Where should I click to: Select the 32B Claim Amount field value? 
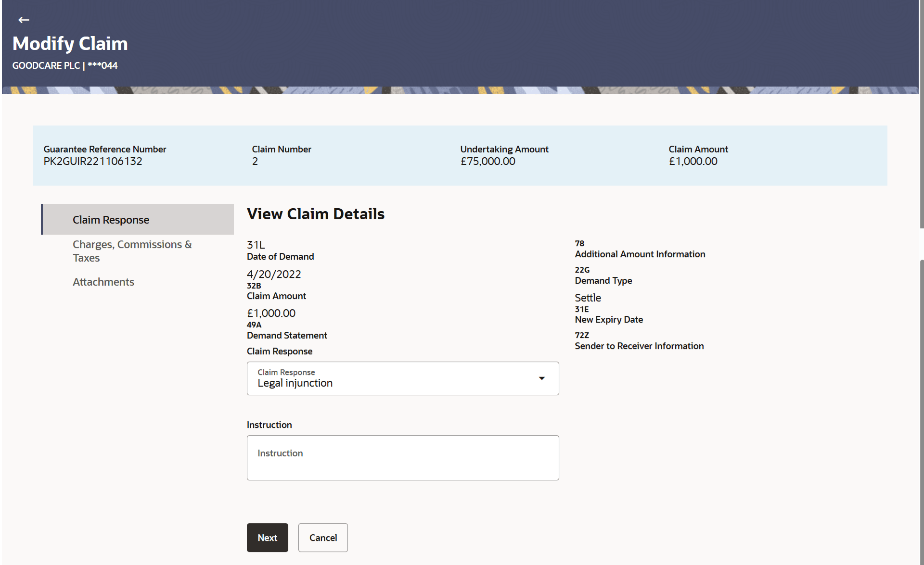point(271,313)
